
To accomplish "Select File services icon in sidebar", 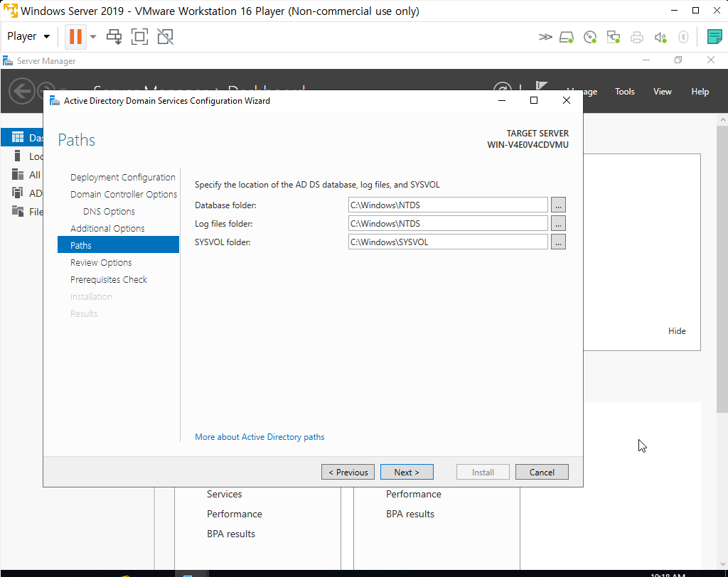I will coord(18,211).
